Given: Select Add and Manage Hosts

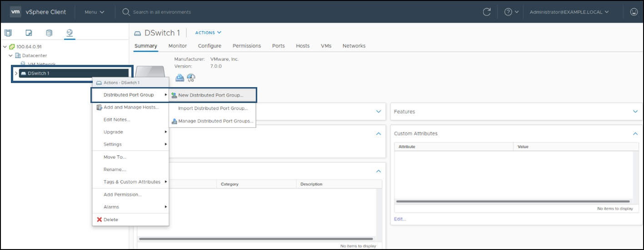Looking at the screenshot, I should pos(130,108).
